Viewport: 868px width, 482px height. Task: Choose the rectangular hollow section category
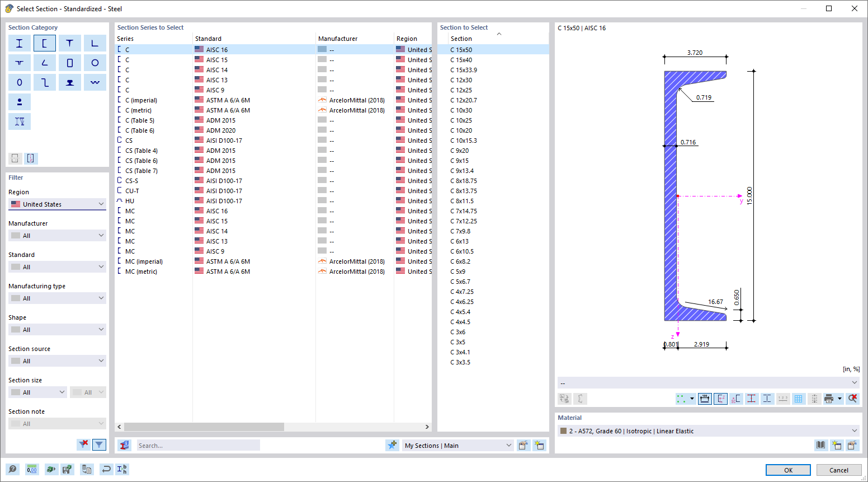[70, 63]
